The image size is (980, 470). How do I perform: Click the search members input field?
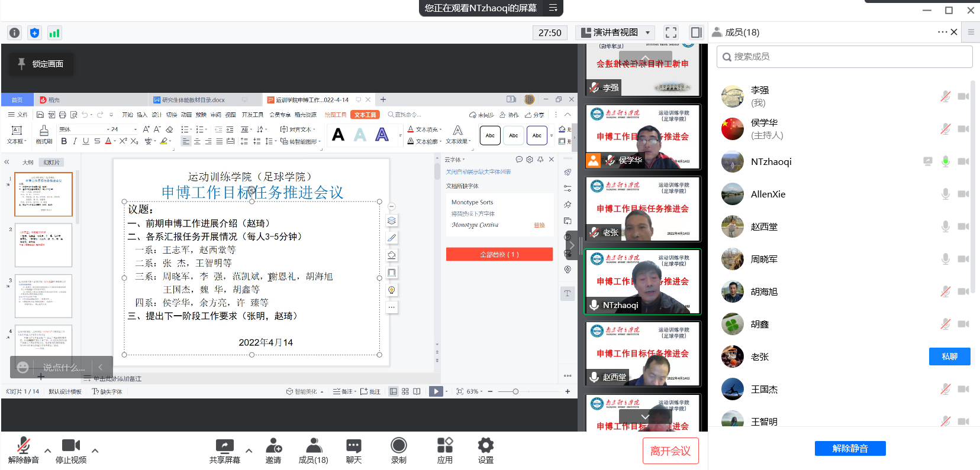click(844, 57)
